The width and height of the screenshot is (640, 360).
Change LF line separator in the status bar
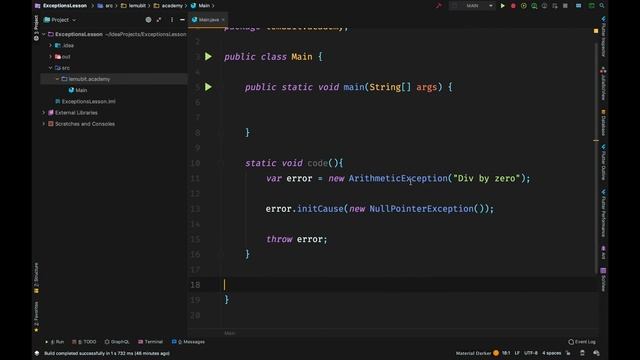pos(517,353)
